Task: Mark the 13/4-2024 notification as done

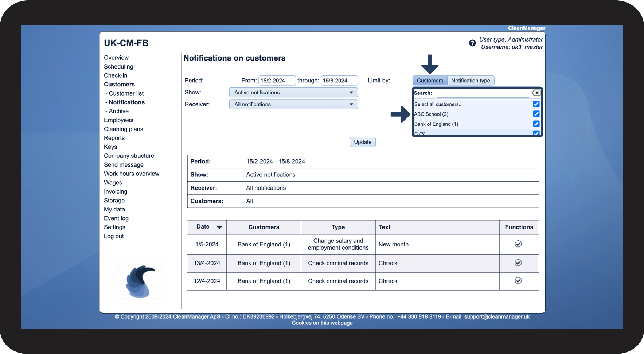Action: [518, 263]
